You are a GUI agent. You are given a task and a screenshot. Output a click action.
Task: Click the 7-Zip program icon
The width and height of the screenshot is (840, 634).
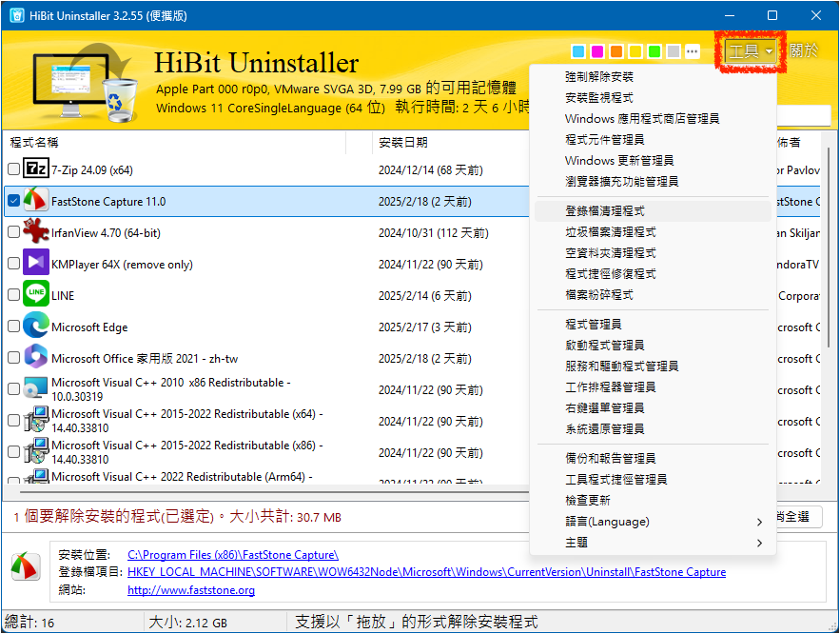click(x=36, y=169)
